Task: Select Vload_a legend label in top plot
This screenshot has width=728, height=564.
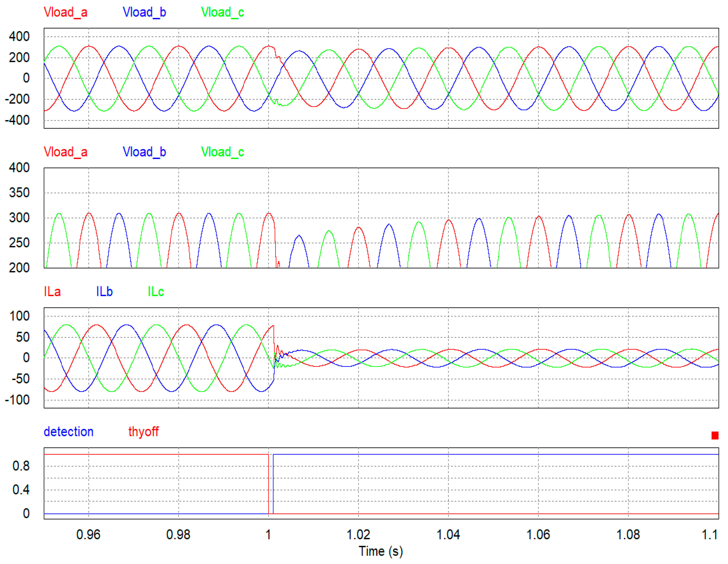Action: coord(65,12)
